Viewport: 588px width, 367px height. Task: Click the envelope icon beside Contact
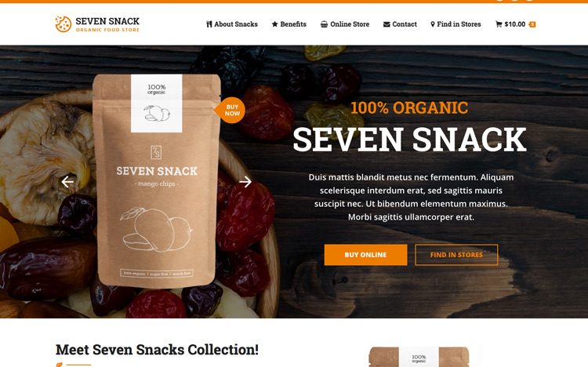pyautogui.click(x=387, y=24)
